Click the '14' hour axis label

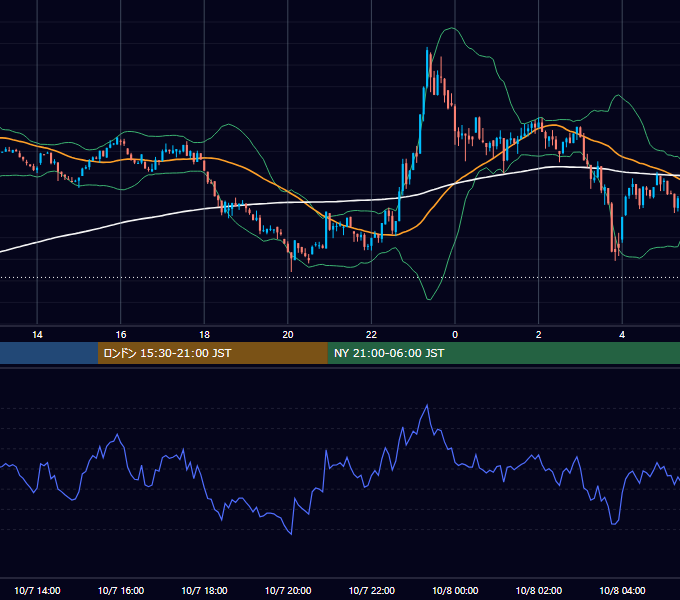pyautogui.click(x=37, y=335)
